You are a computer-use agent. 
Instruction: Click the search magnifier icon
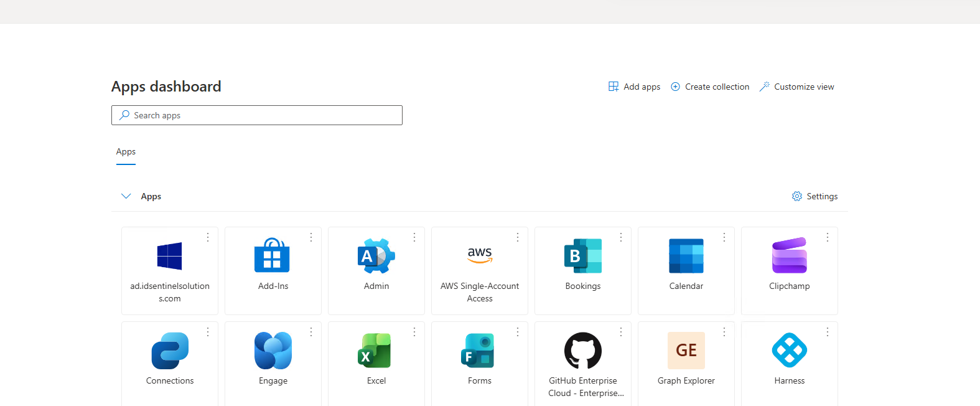pyautogui.click(x=124, y=115)
